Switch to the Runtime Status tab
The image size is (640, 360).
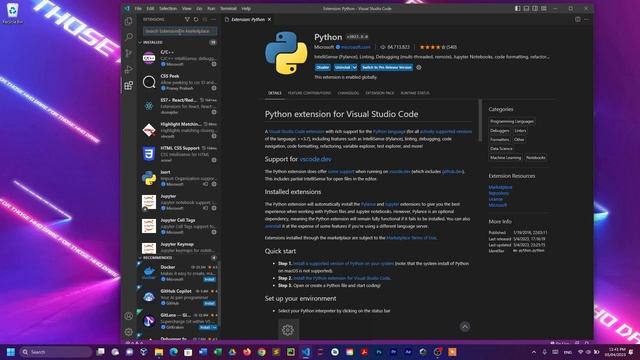415,93
